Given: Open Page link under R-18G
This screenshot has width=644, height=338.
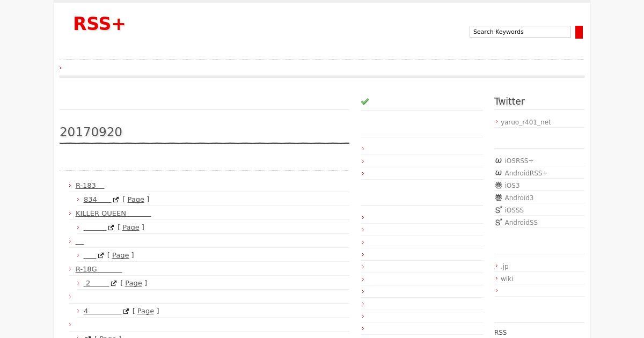Looking at the screenshot, I should click(x=134, y=283).
